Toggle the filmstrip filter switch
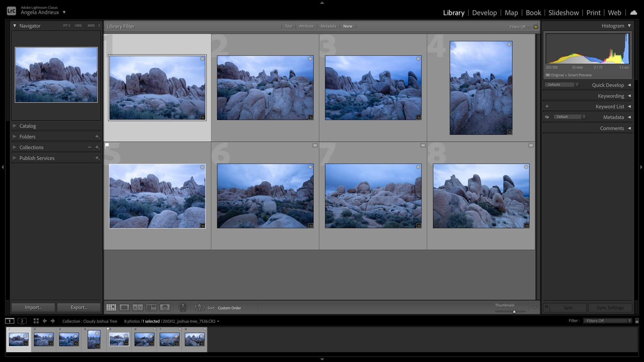Screen dimensions: 644x362 [637, 321]
